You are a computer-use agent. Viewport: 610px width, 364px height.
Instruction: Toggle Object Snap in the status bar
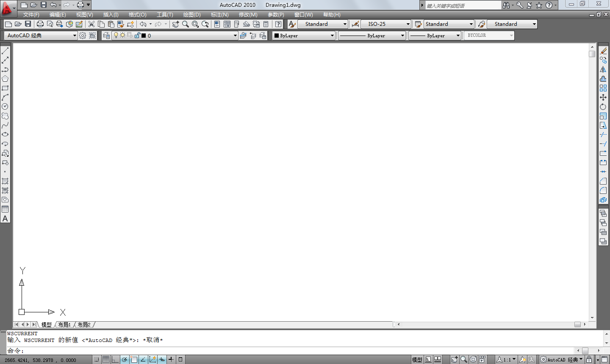click(x=134, y=359)
